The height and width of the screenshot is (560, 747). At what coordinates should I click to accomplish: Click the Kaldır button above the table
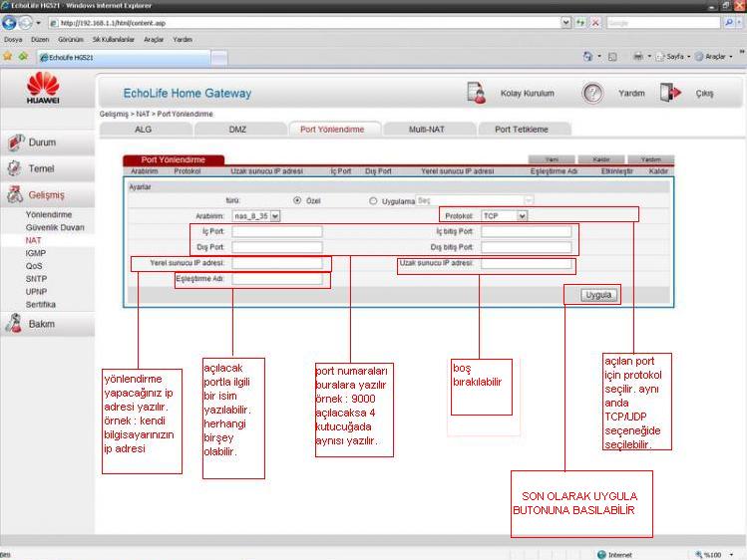point(601,159)
